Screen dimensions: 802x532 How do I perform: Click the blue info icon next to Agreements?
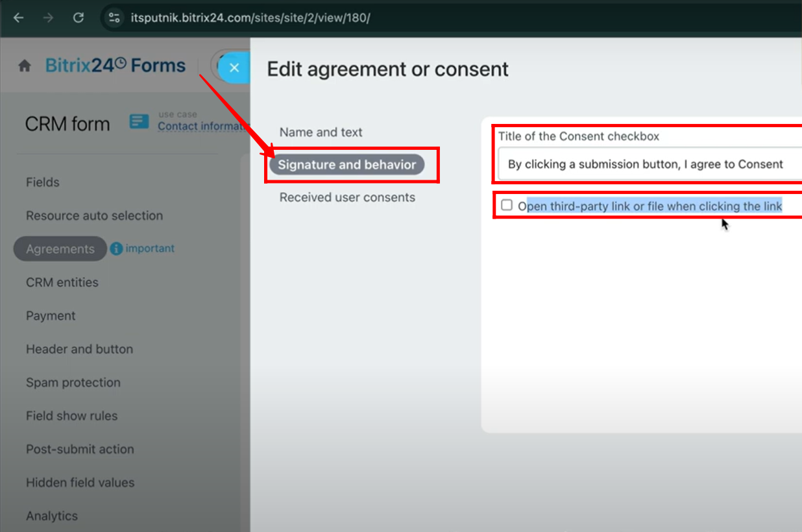pyautogui.click(x=116, y=248)
